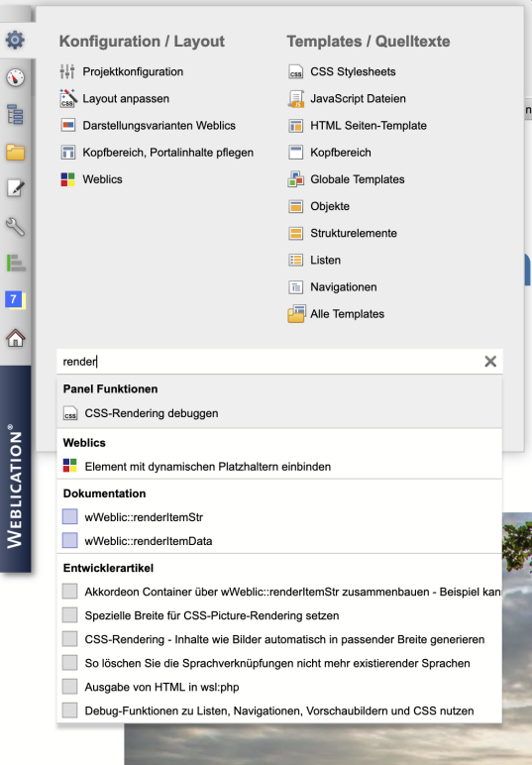The height and width of the screenshot is (765, 532).
Task: Click the blue square icon beside wWeblic::renderItemStr
Action: point(70,516)
